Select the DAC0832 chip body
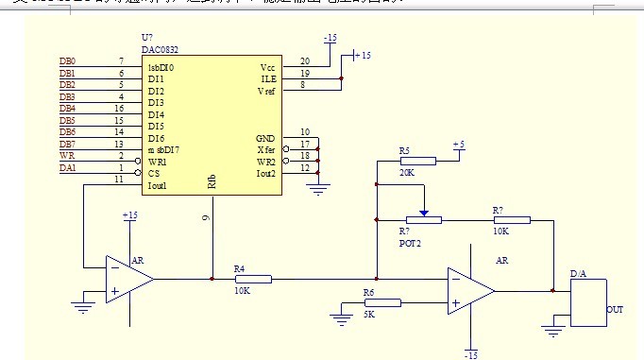Screen dimensions: 644x360 [x=212, y=125]
